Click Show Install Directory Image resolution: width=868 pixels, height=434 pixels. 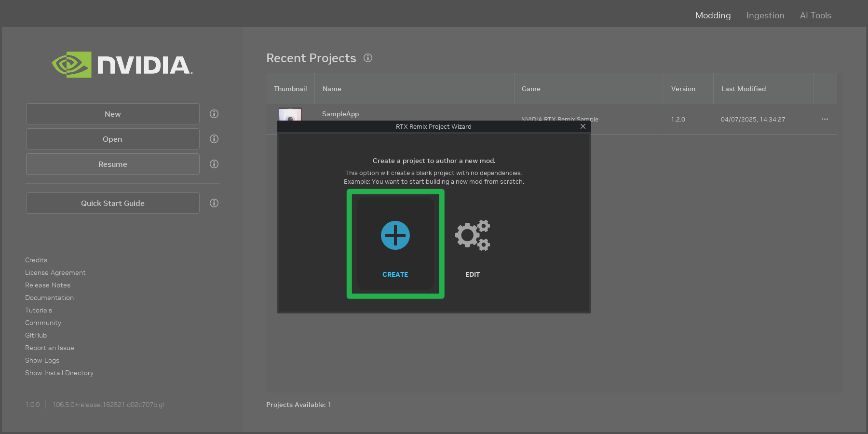click(59, 373)
